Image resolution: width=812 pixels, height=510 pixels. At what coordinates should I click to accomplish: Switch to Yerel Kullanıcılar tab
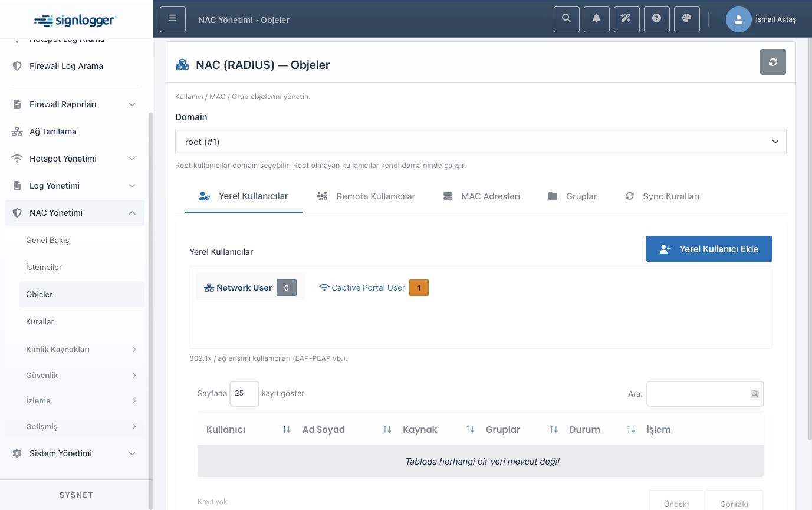[x=244, y=196]
